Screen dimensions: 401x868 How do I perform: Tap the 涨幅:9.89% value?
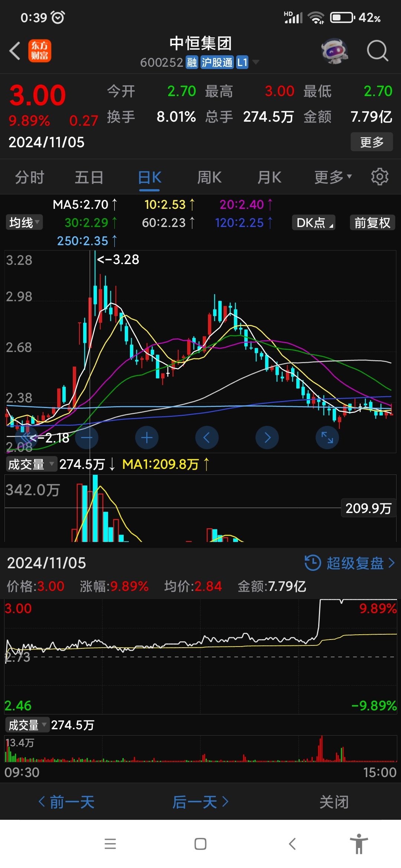[114, 586]
